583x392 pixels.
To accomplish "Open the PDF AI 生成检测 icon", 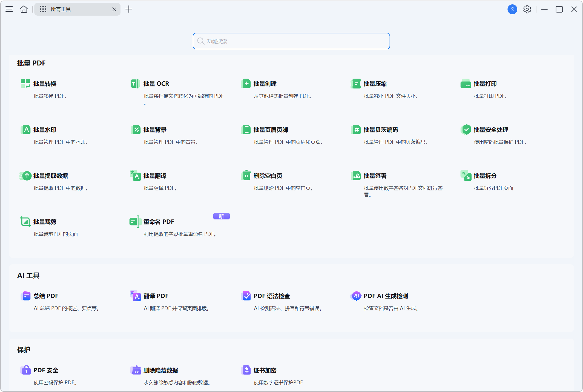I will (x=356, y=296).
